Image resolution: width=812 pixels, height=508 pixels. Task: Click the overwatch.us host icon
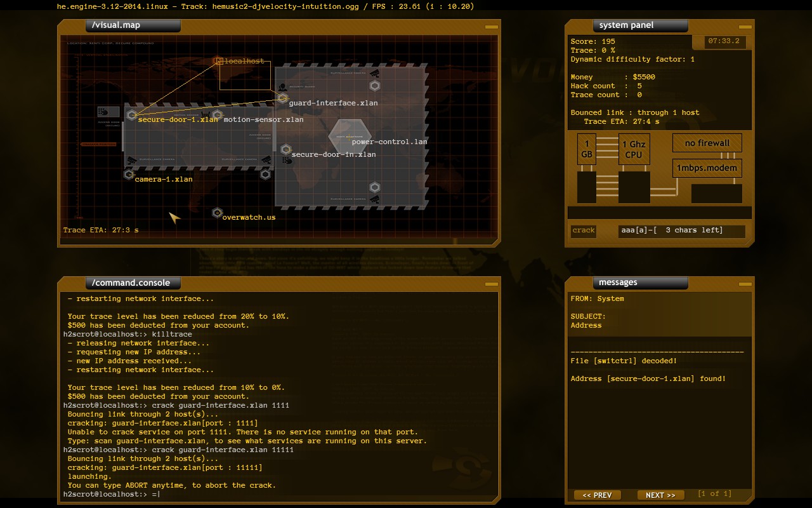click(x=218, y=213)
